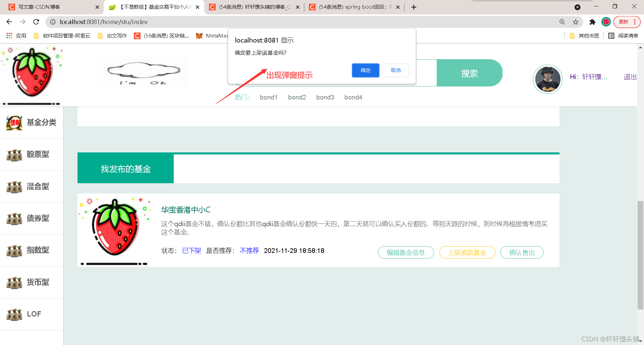The width and height of the screenshot is (644, 345).
Task: Click the strawberry site logo in header
Action: tap(32, 75)
